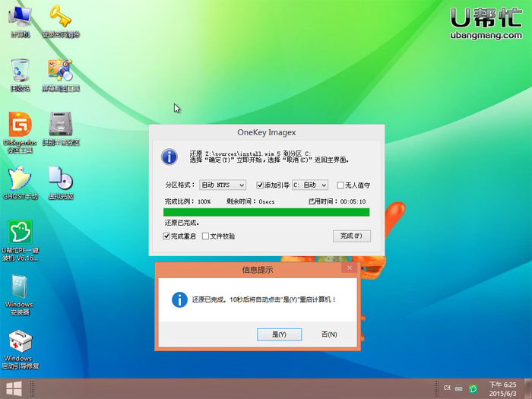Click the green tray icon in taskbar
The image size is (532, 399).
pos(473,388)
